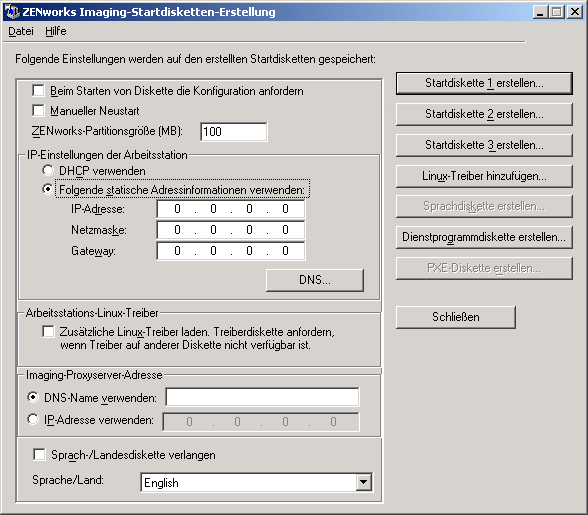
Task: Click the ZENworks-Partitionsgröße field showing 100
Action: pyautogui.click(x=234, y=132)
